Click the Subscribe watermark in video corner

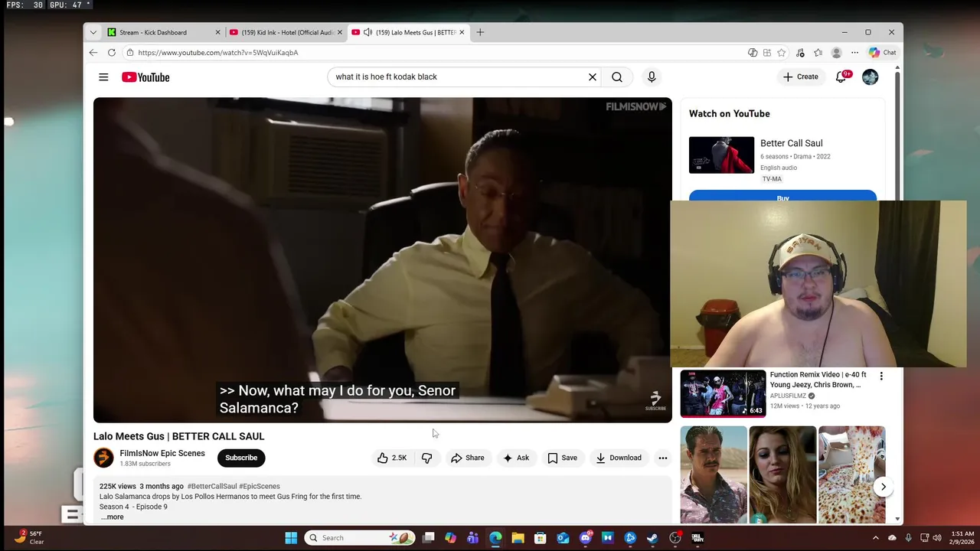pyautogui.click(x=655, y=401)
